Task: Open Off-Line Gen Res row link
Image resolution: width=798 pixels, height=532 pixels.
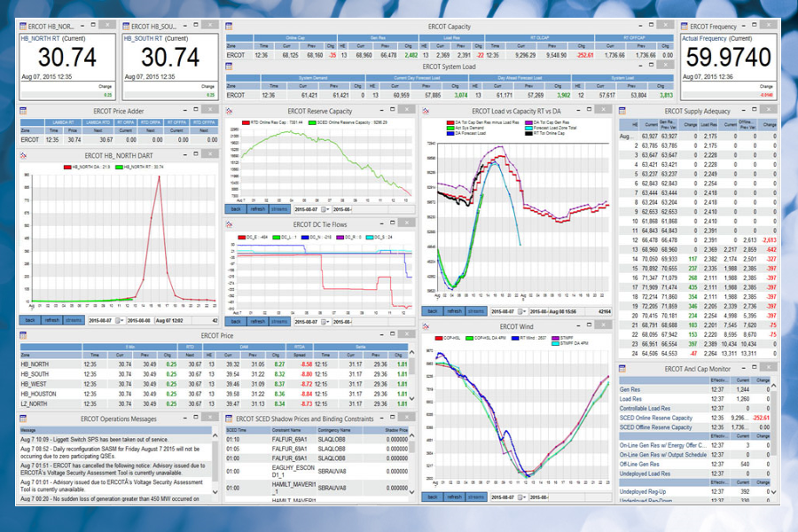Action: click(639, 464)
